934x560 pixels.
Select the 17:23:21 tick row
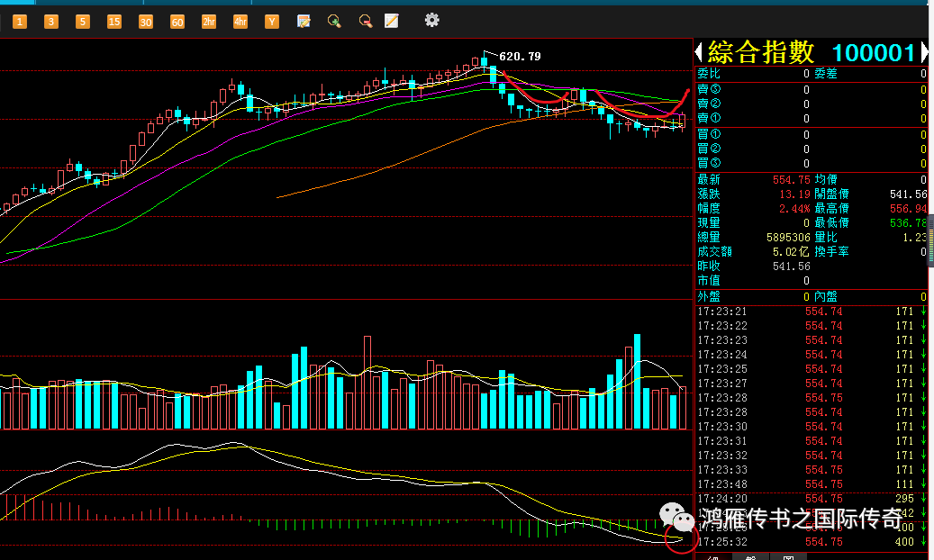(812, 312)
